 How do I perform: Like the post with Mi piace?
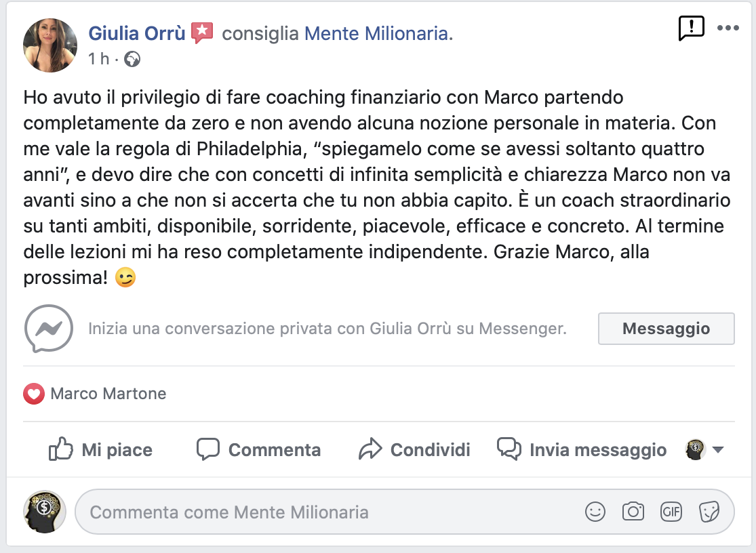coord(100,450)
